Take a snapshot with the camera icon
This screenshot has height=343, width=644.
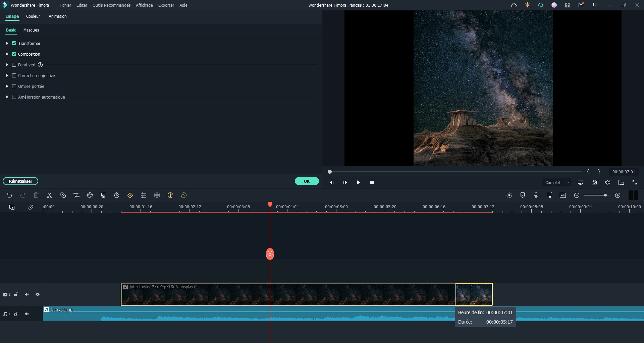coord(594,182)
